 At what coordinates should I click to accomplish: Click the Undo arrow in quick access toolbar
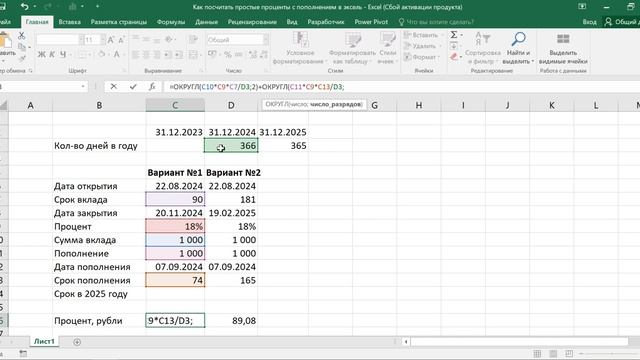coord(24,7)
